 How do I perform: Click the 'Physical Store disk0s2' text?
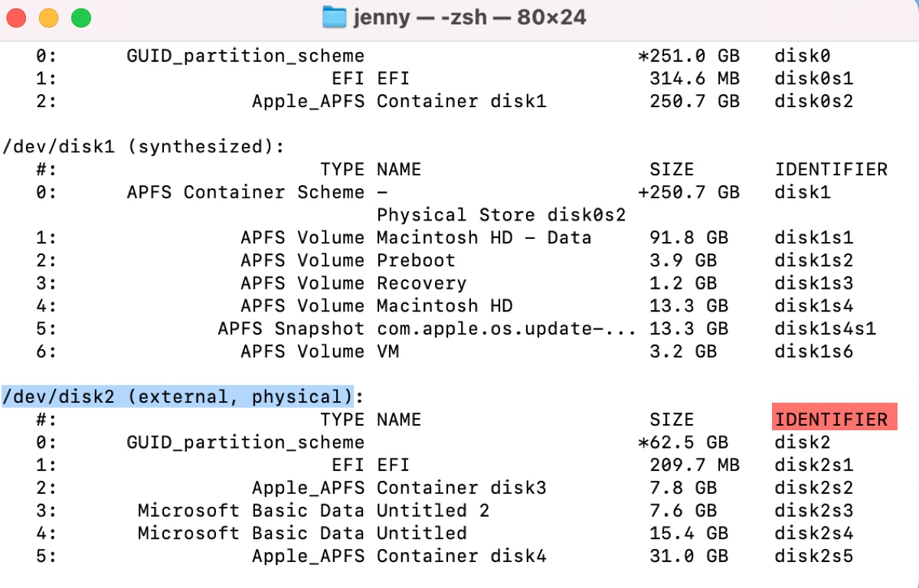point(501,215)
